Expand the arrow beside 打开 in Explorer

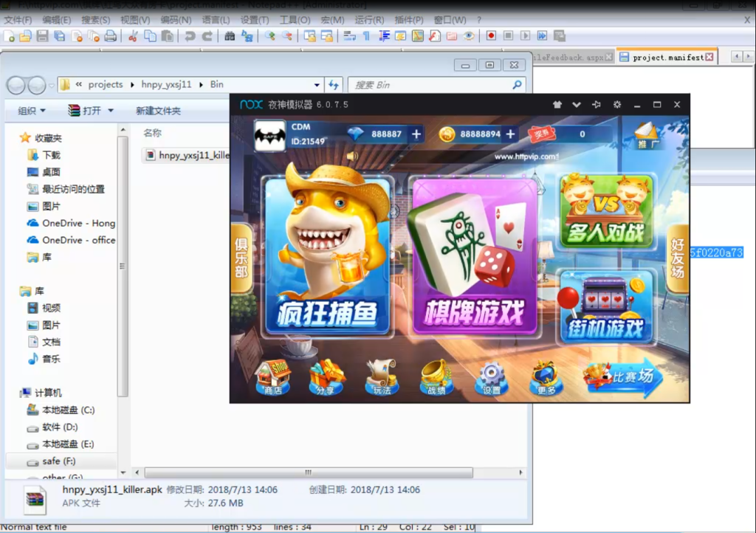111,111
